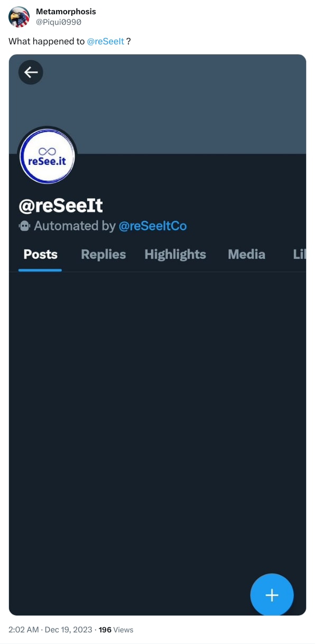Screen dimensions: 323x644
Task: Switch to the Replies tab
Action: tap(103, 255)
